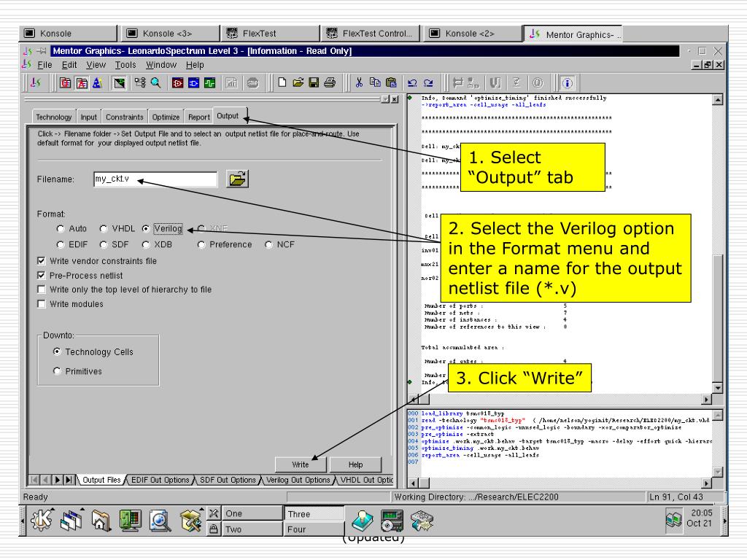The width and height of the screenshot is (747, 560).
Task: Click the light bulb icon in the KDE panel
Action: (x=363, y=521)
